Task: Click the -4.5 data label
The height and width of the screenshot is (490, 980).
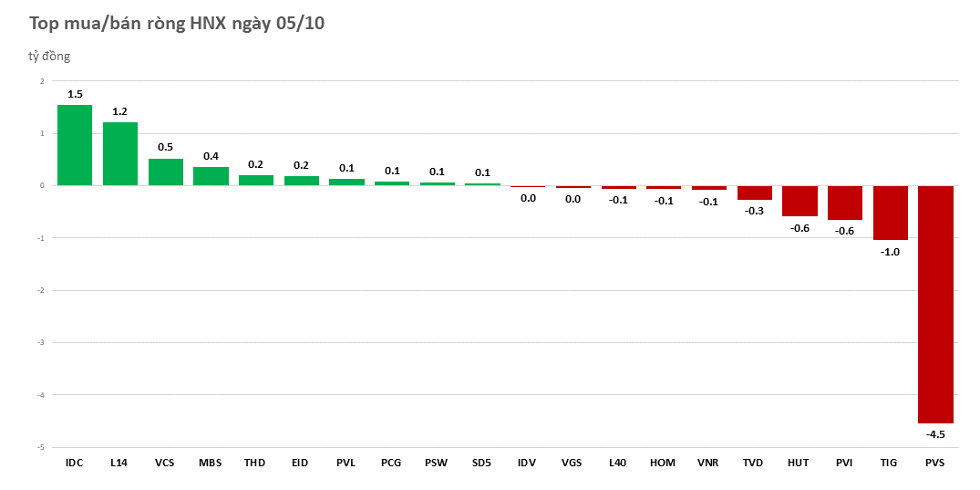Action: pos(935,434)
